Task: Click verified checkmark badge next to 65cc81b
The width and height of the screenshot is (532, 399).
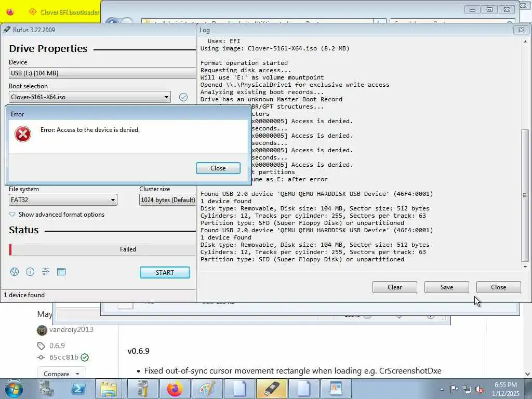Action: pyautogui.click(x=85, y=357)
